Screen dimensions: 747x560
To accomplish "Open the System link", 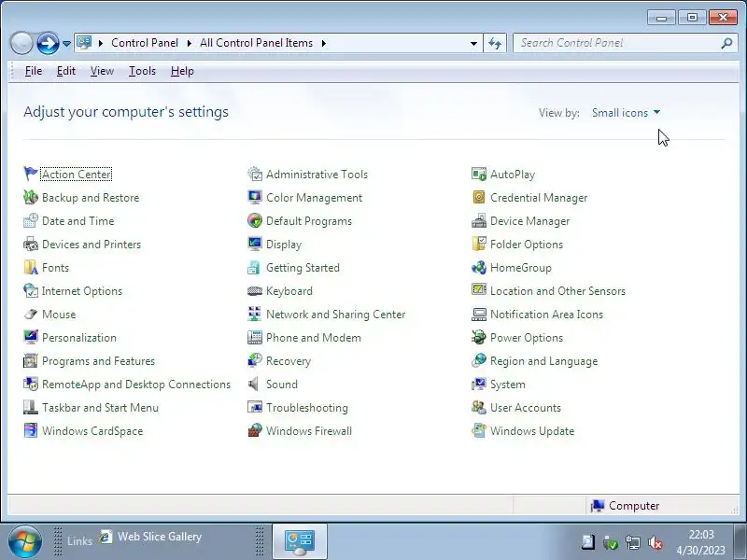I will click(x=507, y=385).
